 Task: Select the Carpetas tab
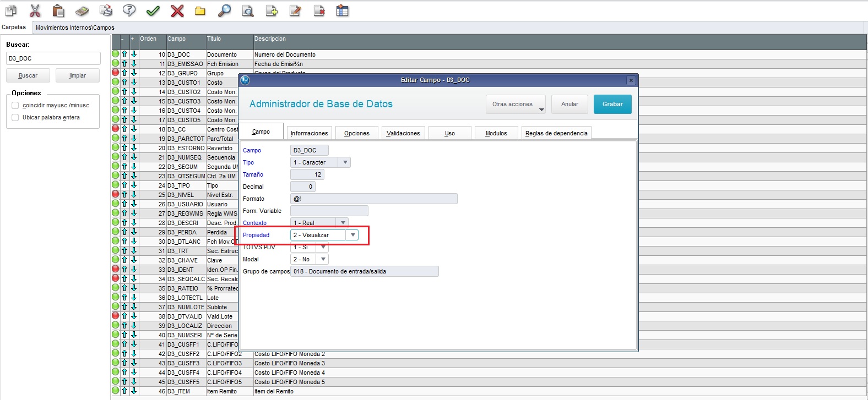(x=14, y=27)
